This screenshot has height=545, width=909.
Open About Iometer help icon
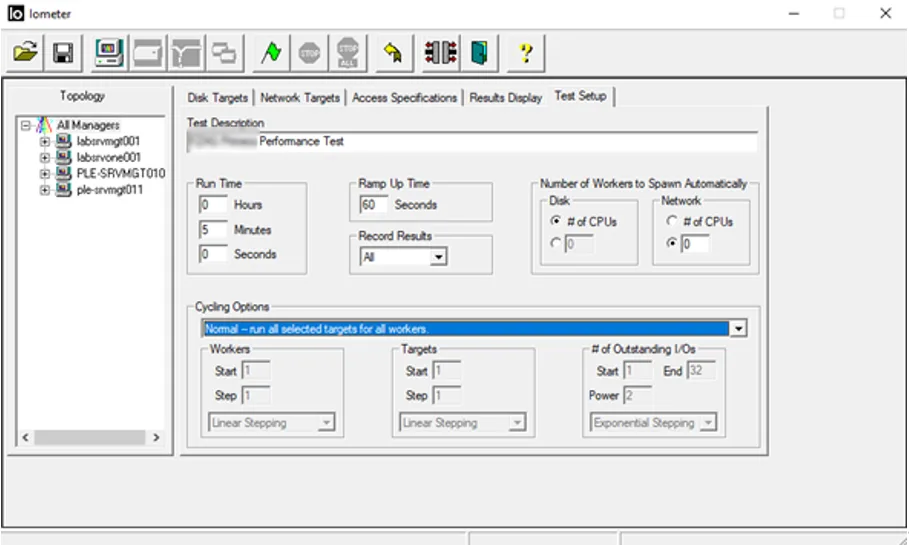[x=526, y=53]
